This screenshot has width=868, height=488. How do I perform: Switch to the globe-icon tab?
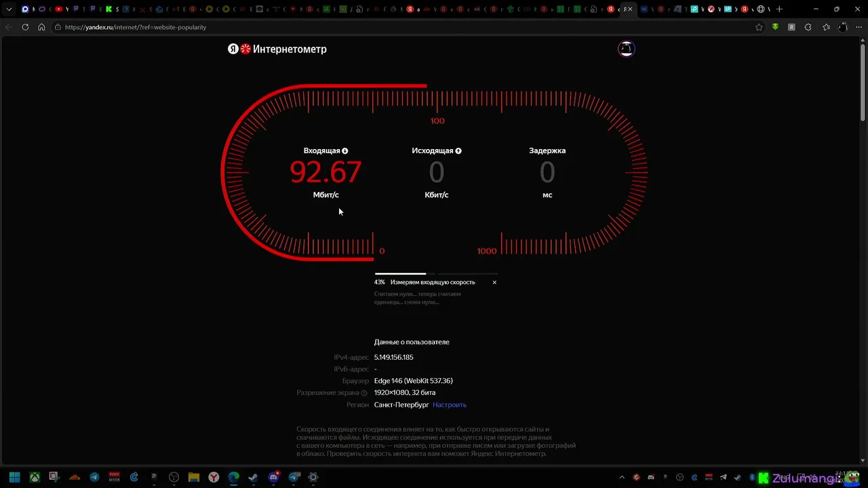pos(761,9)
